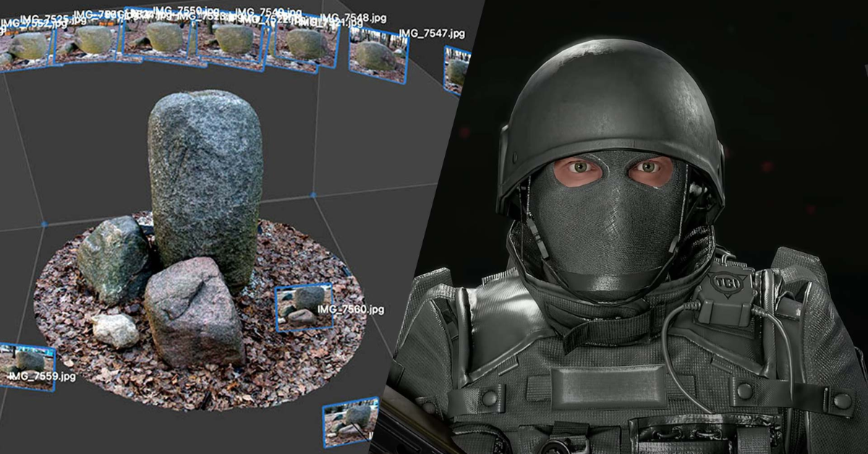Click the IMG_7548.jpg filename label

[x=351, y=18]
